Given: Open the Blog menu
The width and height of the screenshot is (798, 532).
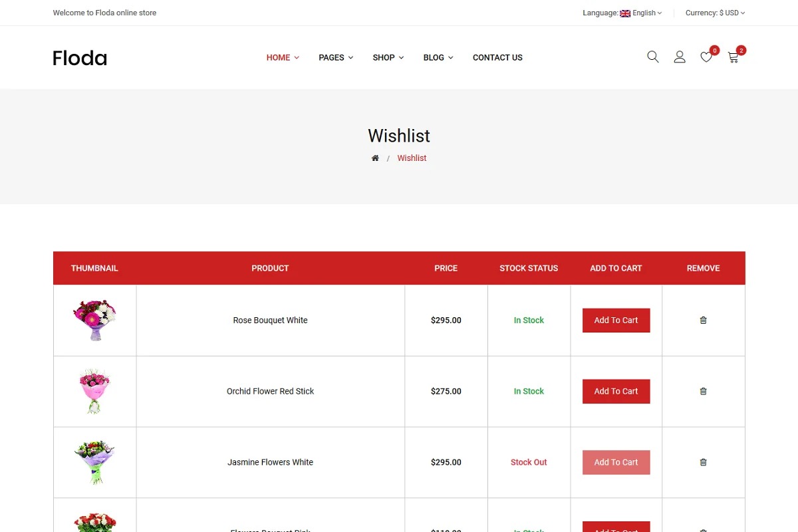Looking at the screenshot, I should (x=438, y=58).
